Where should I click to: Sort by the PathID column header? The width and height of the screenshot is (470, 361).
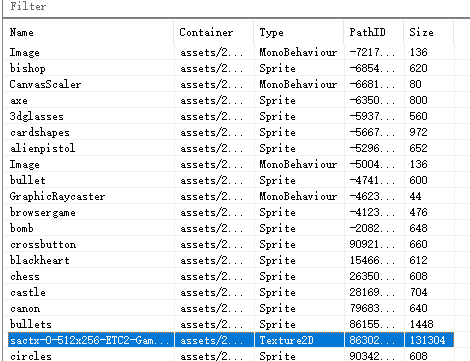(x=374, y=32)
